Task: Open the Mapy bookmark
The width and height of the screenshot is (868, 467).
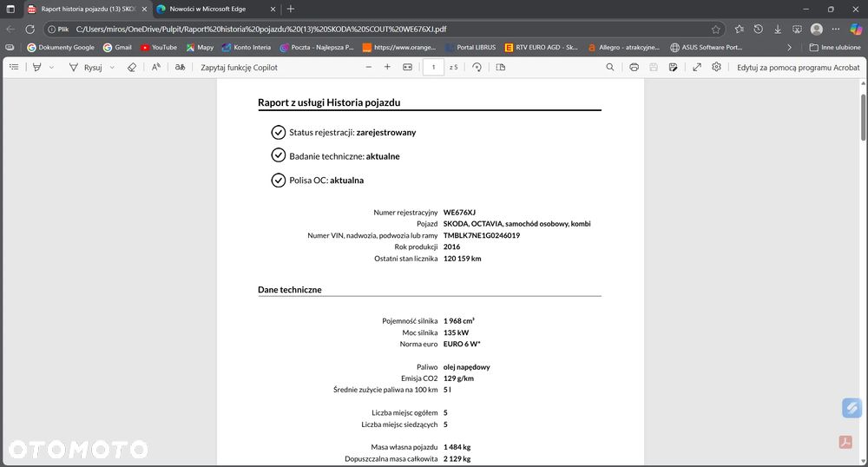Action: pyautogui.click(x=200, y=48)
